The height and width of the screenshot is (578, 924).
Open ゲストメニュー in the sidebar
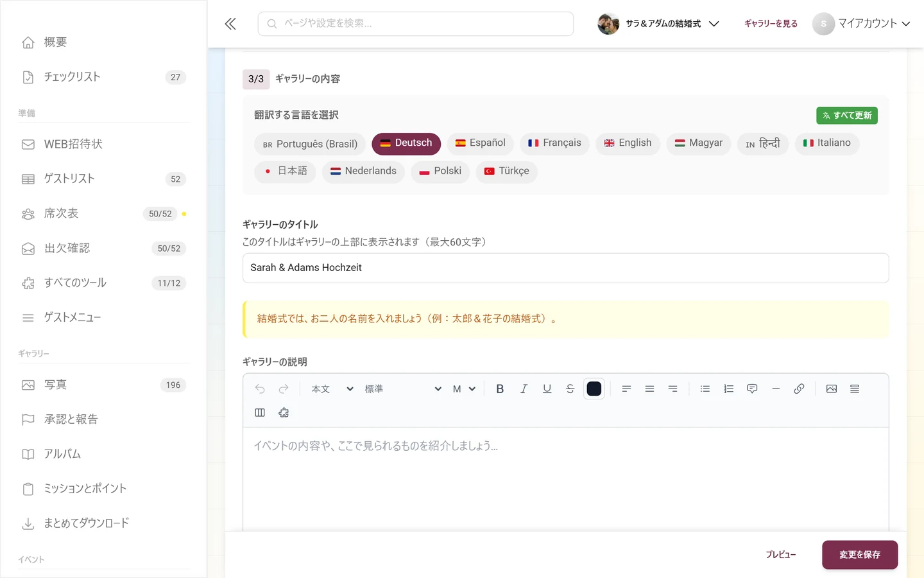(x=104, y=318)
